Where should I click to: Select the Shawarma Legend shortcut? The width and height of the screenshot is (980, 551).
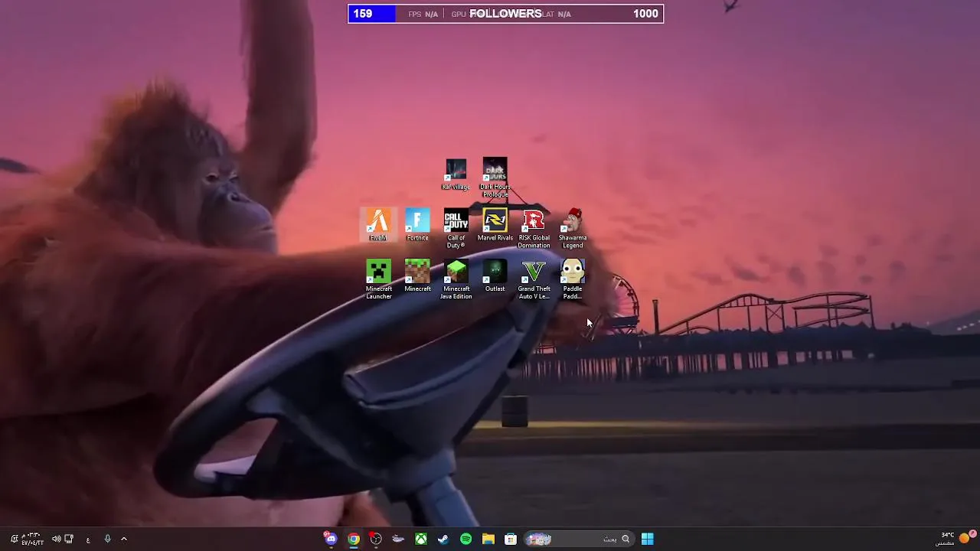(573, 229)
